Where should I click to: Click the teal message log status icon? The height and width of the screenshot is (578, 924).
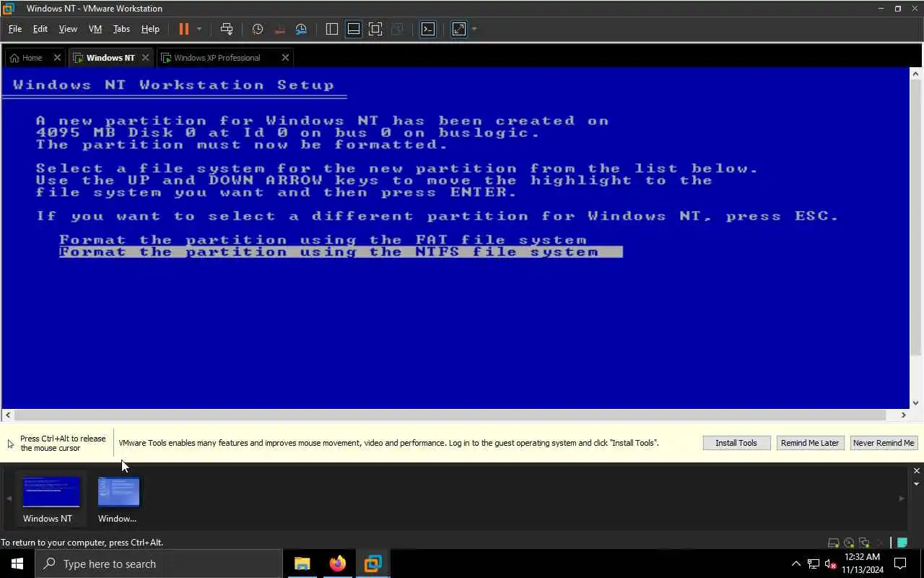point(902,543)
